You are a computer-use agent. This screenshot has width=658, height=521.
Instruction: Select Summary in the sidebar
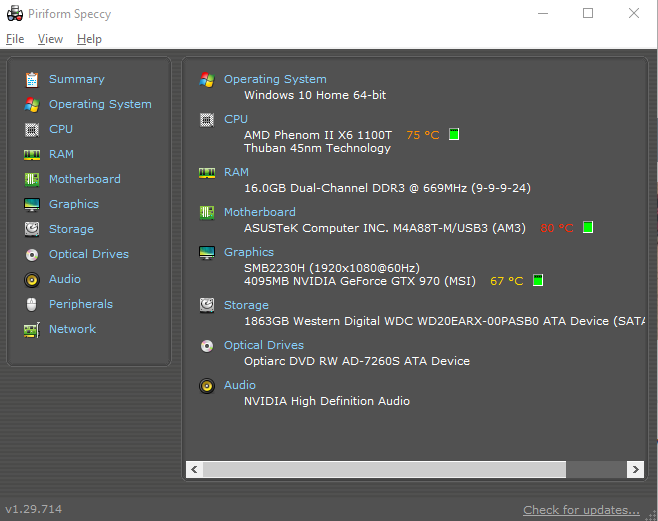click(77, 79)
